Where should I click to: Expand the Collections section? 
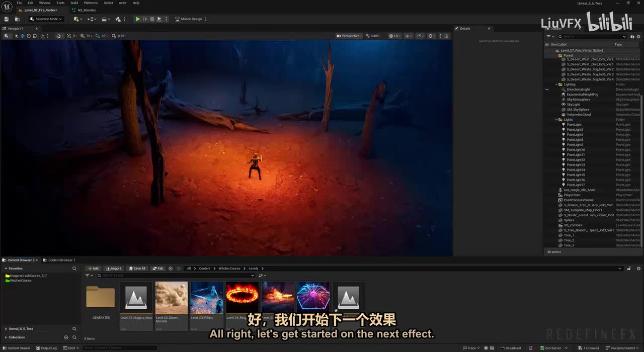click(6, 337)
